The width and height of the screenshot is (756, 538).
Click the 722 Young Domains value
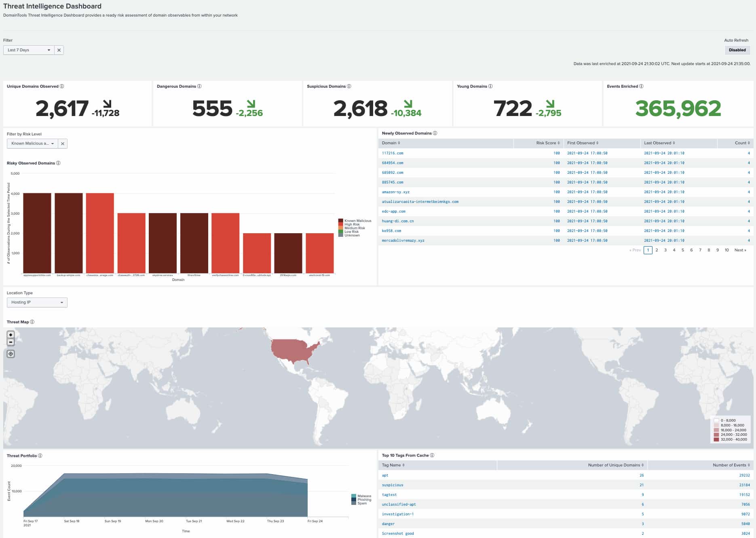pyautogui.click(x=513, y=108)
